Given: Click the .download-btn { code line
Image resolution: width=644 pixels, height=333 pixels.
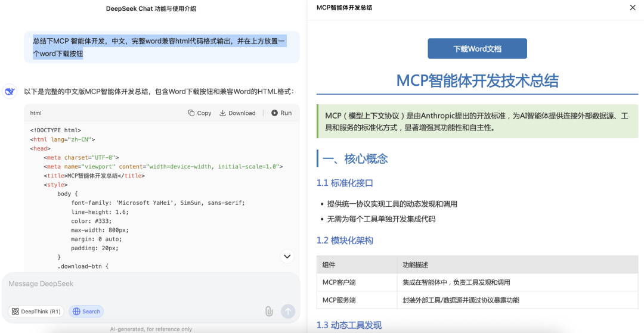Looking at the screenshot, I should coord(82,266).
